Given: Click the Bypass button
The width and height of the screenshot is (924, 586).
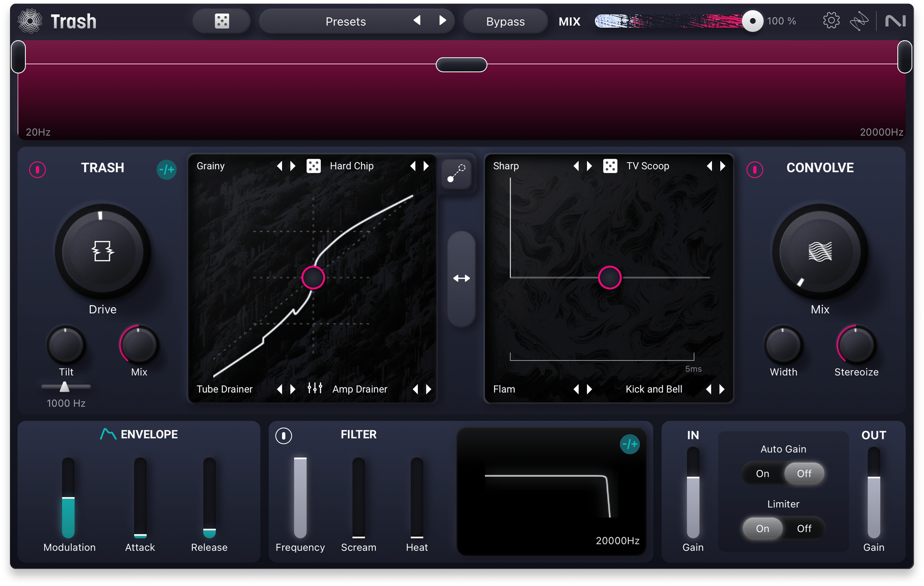Looking at the screenshot, I should pos(505,21).
